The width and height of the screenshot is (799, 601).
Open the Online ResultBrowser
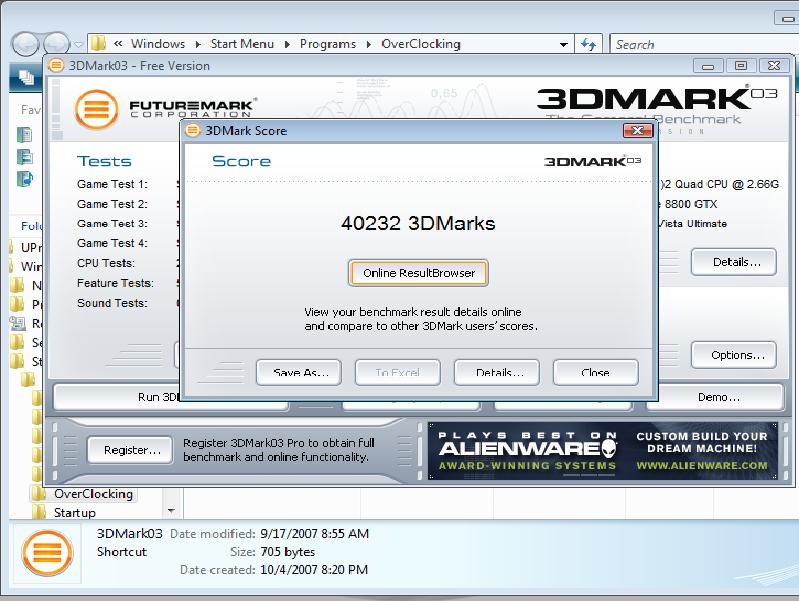coord(418,273)
